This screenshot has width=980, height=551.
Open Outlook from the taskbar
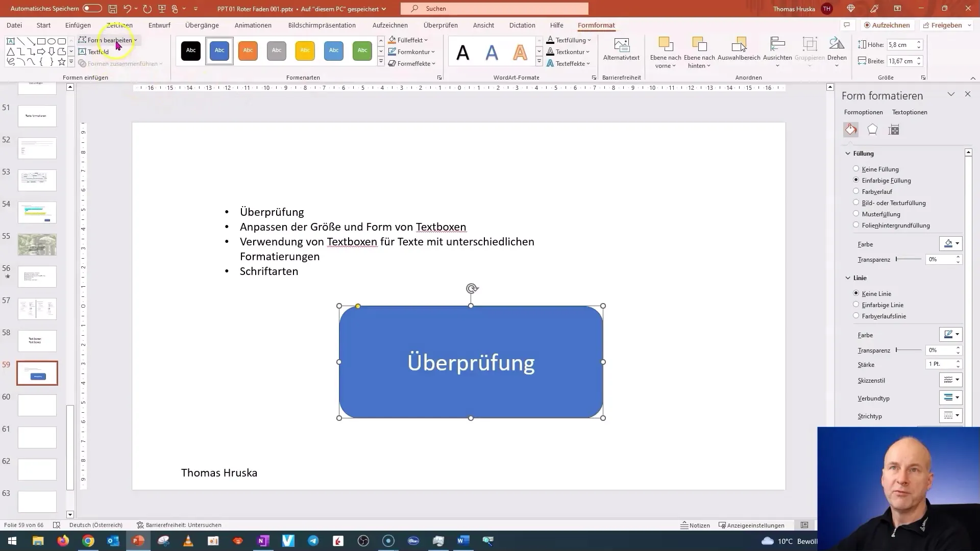click(113, 541)
